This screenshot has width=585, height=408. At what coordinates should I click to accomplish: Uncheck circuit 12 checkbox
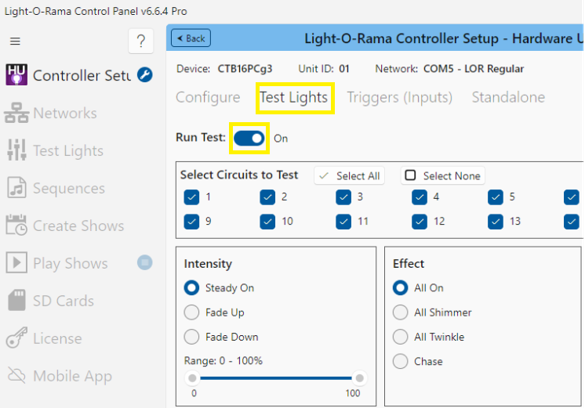tap(419, 222)
